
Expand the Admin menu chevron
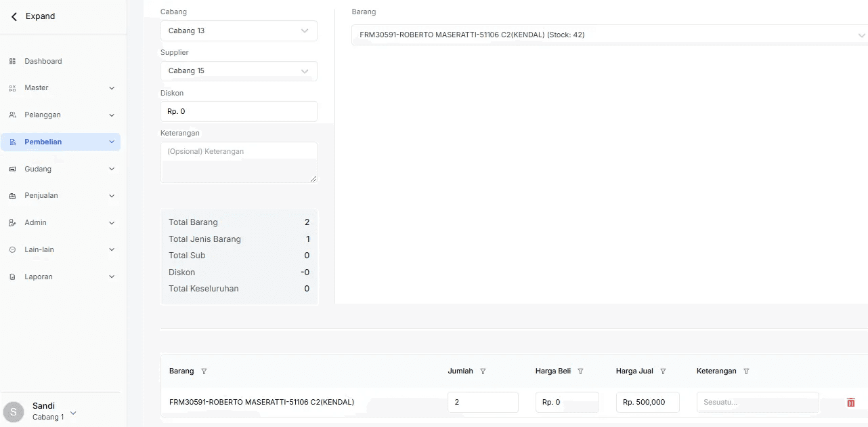112,222
